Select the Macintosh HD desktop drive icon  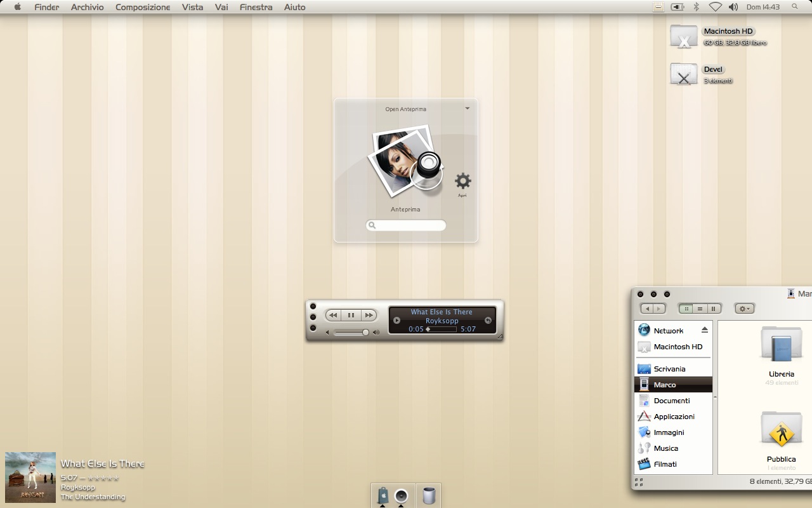pyautogui.click(x=683, y=36)
